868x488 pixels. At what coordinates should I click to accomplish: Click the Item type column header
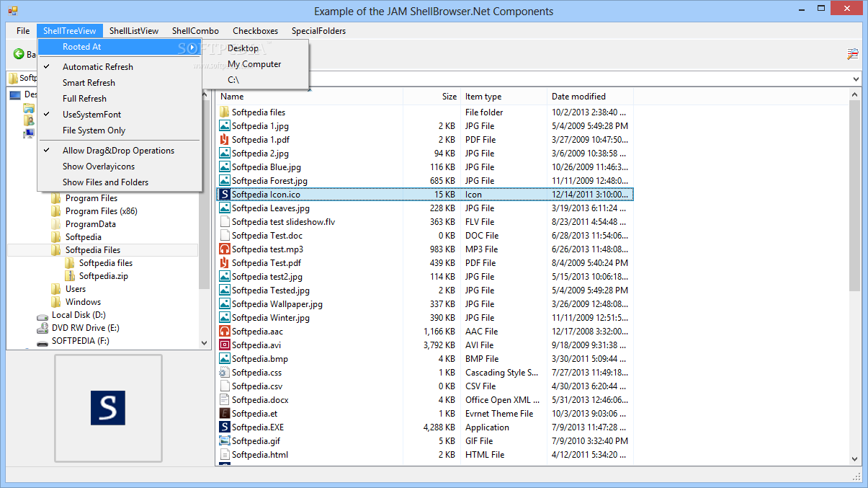[504, 97]
